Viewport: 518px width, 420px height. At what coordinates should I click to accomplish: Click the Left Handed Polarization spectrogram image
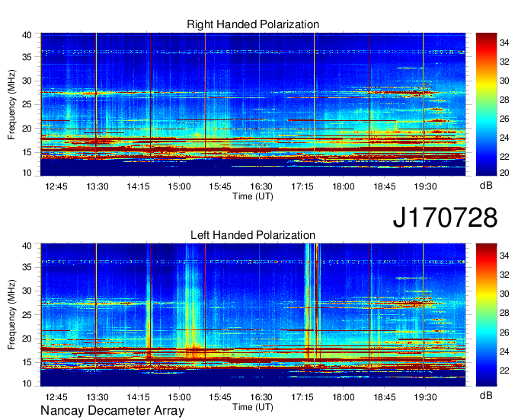coord(253,315)
